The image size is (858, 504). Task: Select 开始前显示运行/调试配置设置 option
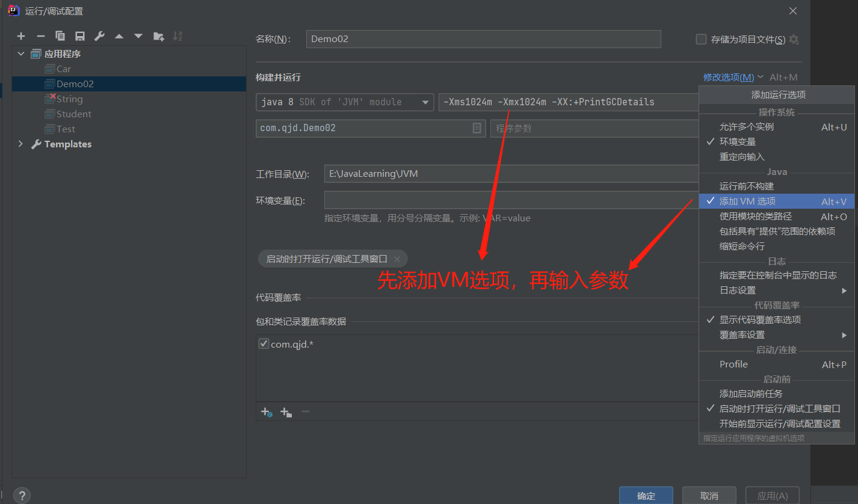[x=777, y=423]
